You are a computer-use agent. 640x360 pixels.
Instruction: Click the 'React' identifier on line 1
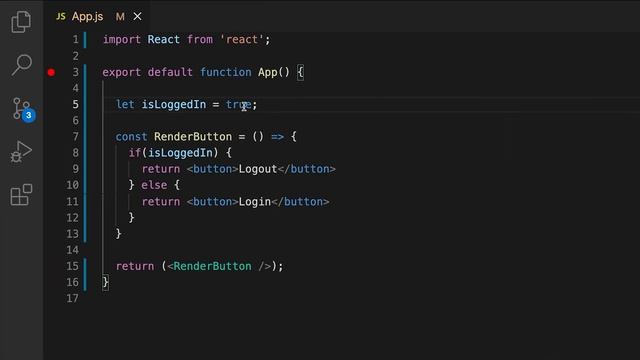[x=163, y=40]
